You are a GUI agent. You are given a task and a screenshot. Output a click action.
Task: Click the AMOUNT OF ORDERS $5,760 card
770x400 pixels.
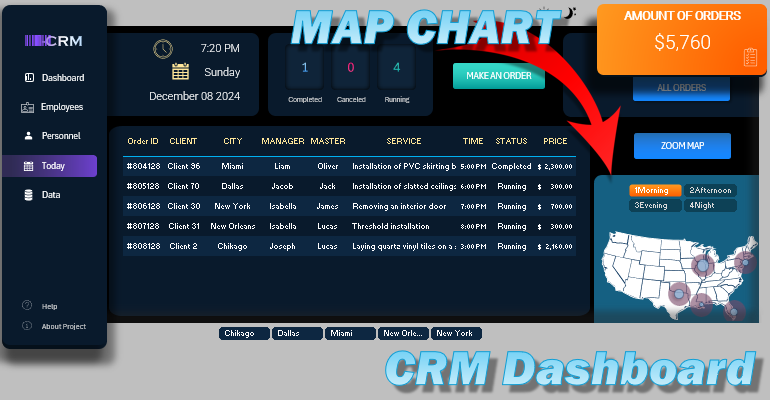[x=682, y=40]
